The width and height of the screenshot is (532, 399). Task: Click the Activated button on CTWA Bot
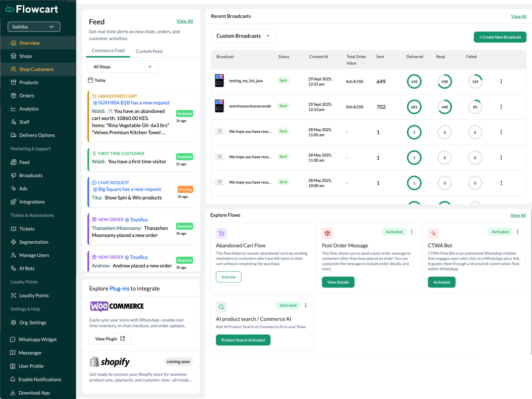pos(441,282)
